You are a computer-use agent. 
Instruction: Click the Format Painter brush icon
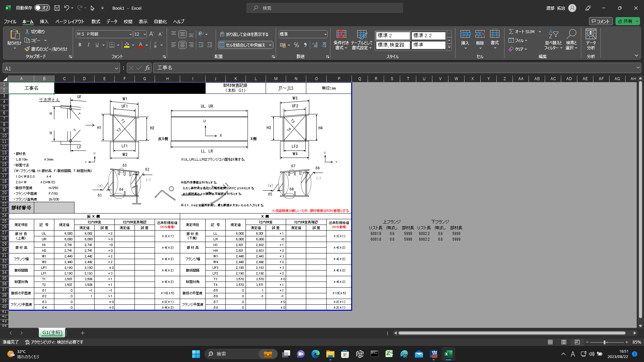27,49
